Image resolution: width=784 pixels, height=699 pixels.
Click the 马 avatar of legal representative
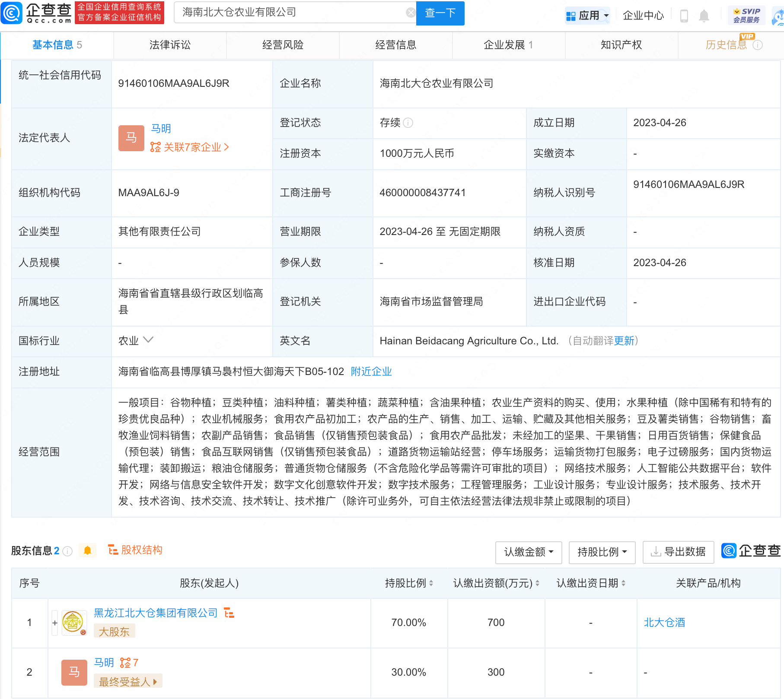click(x=131, y=138)
